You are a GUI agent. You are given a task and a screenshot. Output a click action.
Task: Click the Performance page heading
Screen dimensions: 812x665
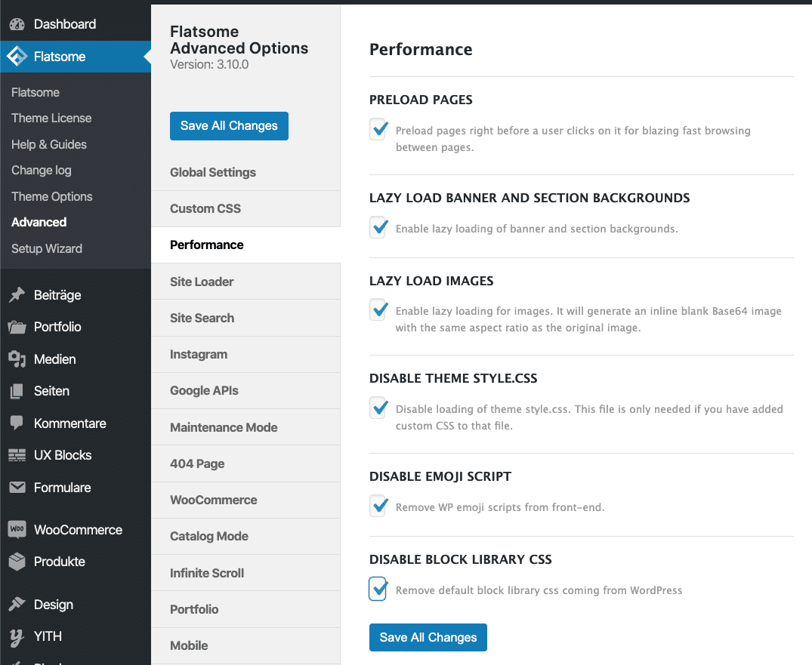pyautogui.click(x=421, y=50)
